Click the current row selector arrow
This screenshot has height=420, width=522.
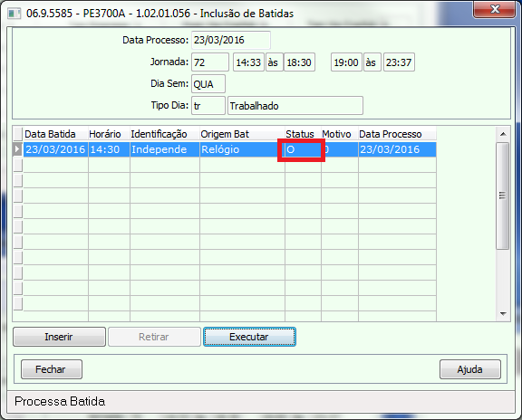click(x=17, y=149)
